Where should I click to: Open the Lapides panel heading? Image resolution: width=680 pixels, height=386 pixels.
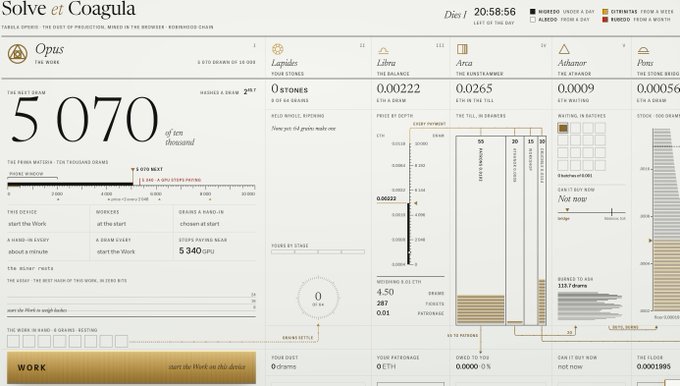[x=284, y=63]
